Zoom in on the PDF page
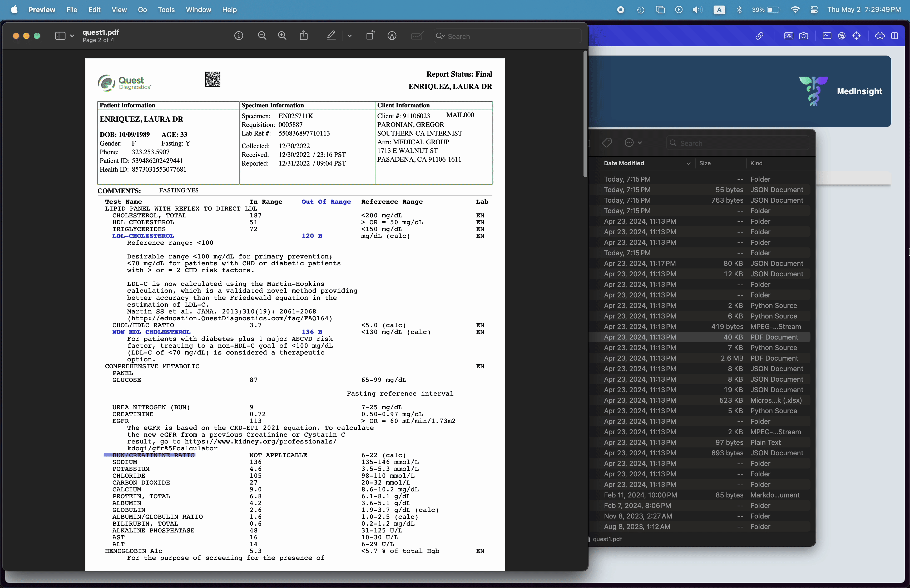The width and height of the screenshot is (910, 588). tap(282, 36)
